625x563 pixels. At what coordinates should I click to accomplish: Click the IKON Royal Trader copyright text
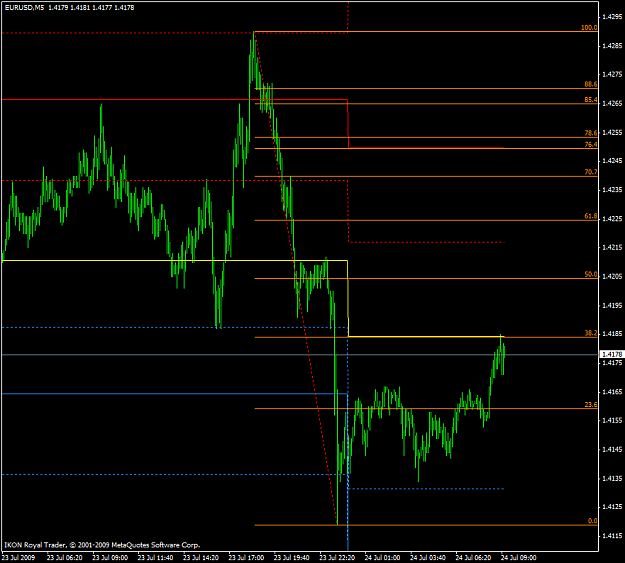102,545
